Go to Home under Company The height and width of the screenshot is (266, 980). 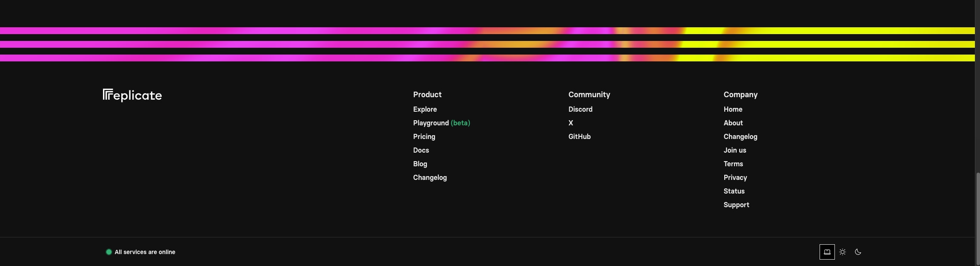pyautogui.click(x=733, y=109)
